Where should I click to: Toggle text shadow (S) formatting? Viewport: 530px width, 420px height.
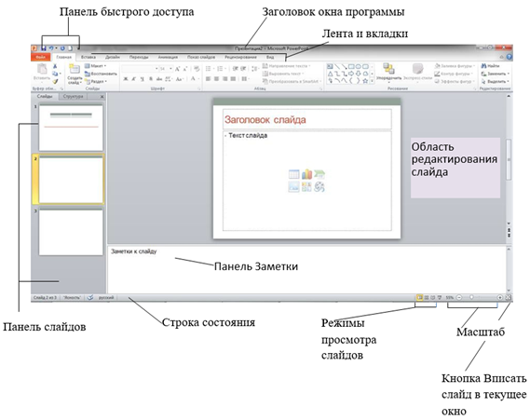coord(151,79)
